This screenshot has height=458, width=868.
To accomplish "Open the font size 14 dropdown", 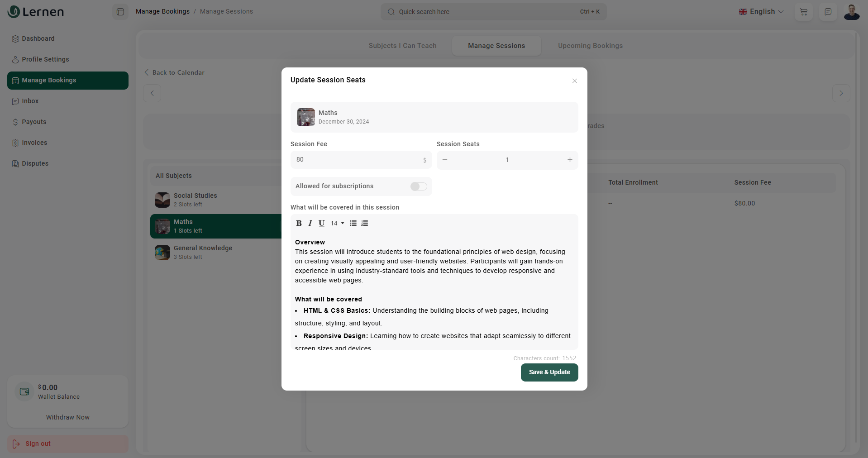I will click(x=337, y=223).
